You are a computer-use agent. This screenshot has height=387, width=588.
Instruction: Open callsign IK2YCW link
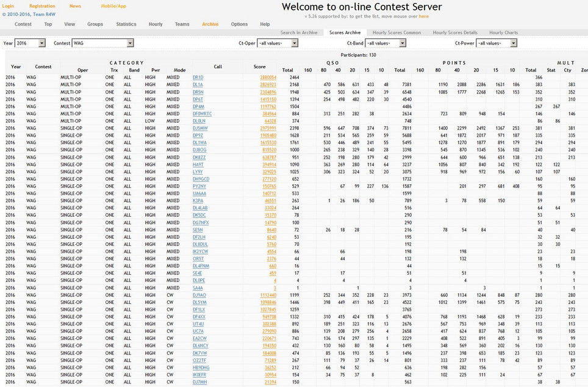point(201,251)
